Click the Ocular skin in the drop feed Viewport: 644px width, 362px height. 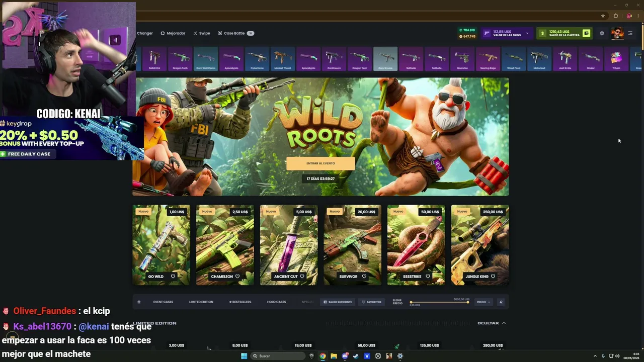point(591,59)
